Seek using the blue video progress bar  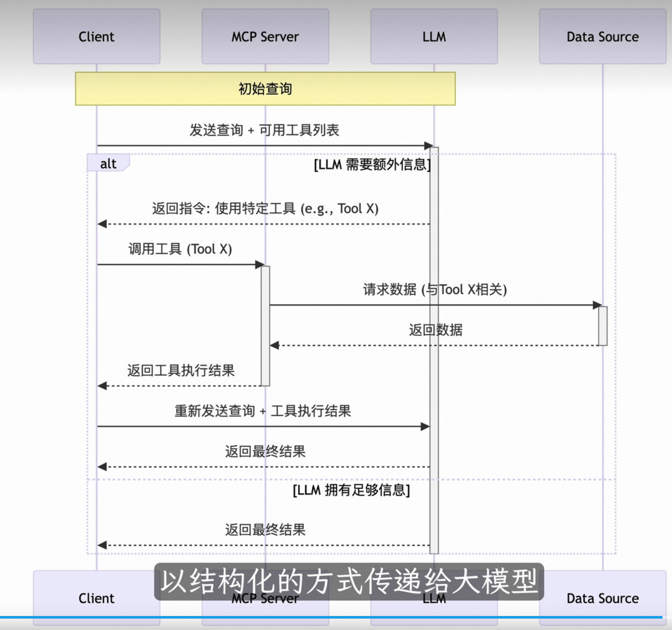click(331, 617)
